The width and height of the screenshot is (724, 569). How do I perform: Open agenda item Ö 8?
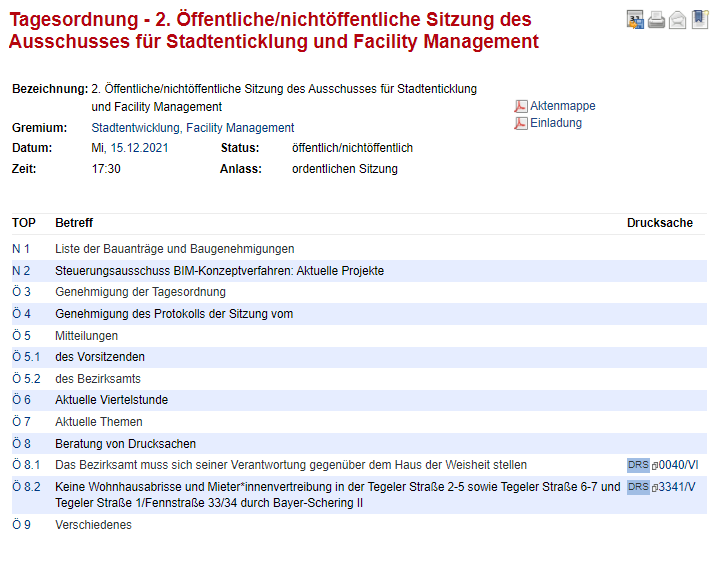coord(21,444)
